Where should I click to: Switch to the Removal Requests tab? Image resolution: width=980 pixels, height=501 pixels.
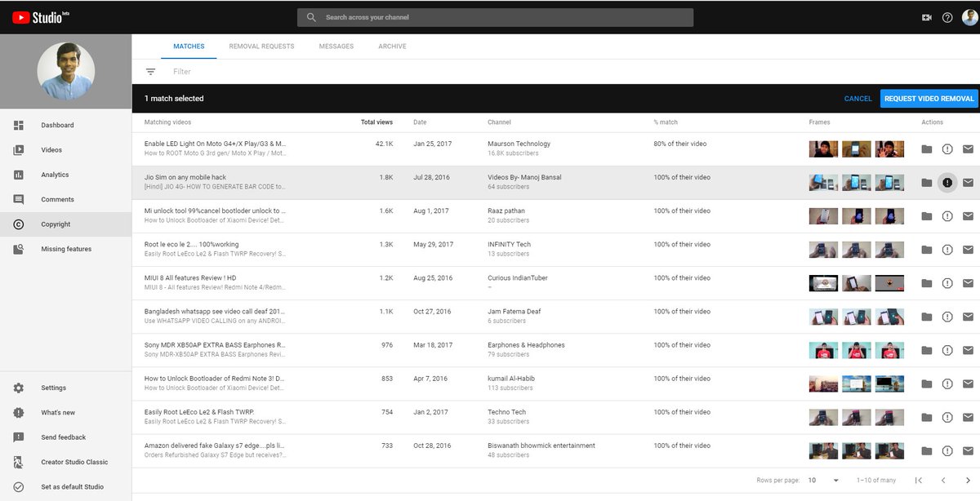point(261,47)
